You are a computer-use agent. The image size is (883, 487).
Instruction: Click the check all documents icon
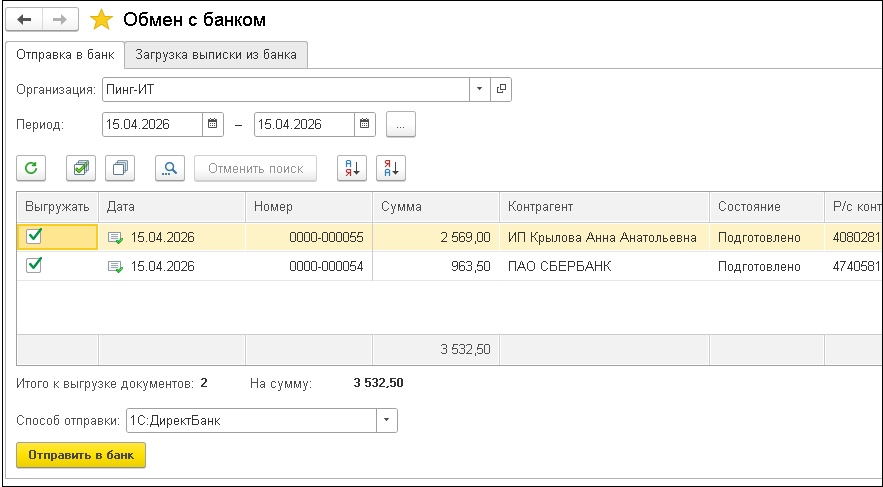80,168
